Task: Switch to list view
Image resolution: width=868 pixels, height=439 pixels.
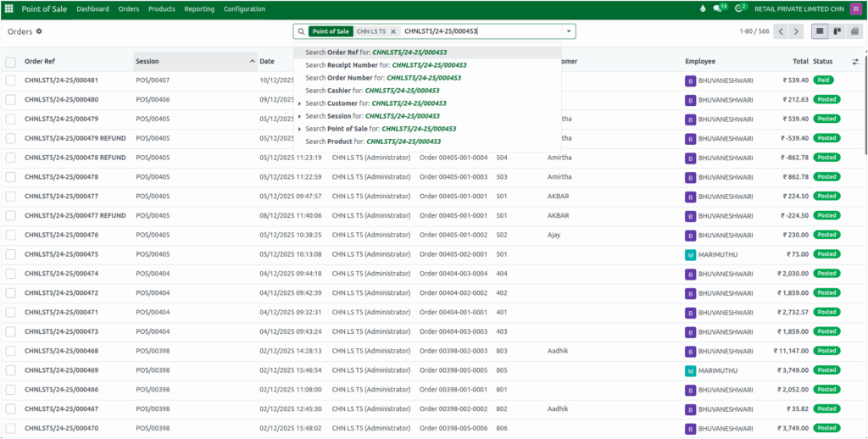Action: click(x=820, y=31)
